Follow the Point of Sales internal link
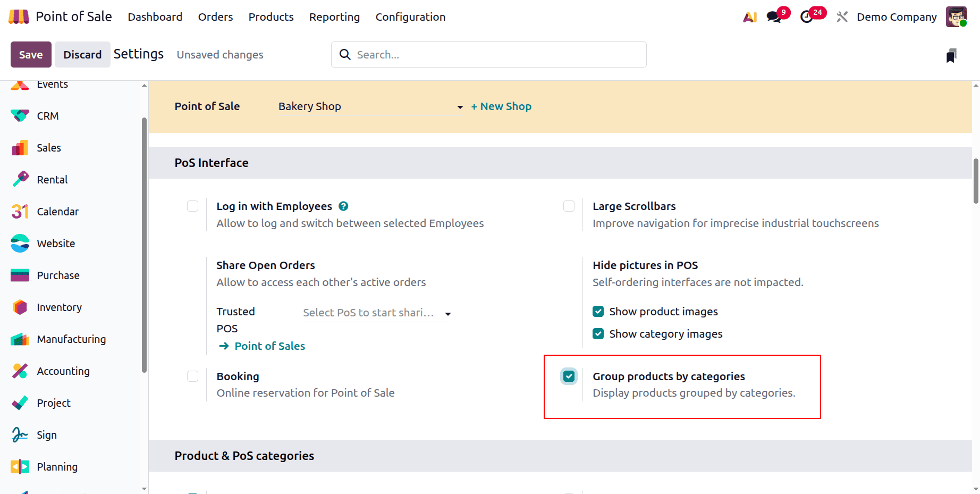The width and height of the screenshot is (980, 494). (x=269, y=346)
